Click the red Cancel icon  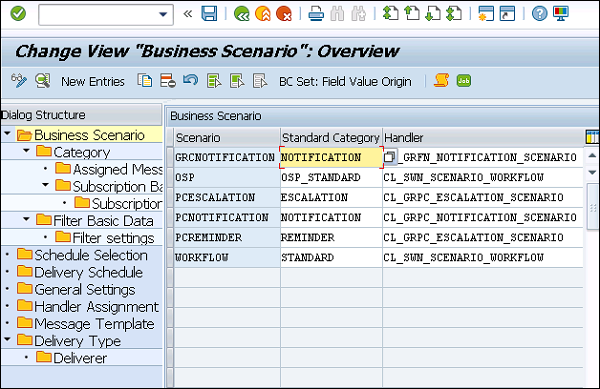coord(284,14)
